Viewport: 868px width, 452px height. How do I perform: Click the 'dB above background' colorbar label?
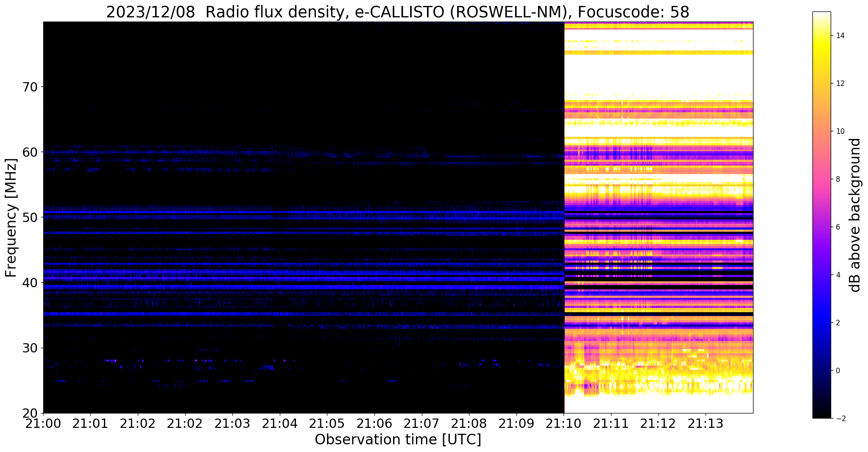[x=855, y=215]
